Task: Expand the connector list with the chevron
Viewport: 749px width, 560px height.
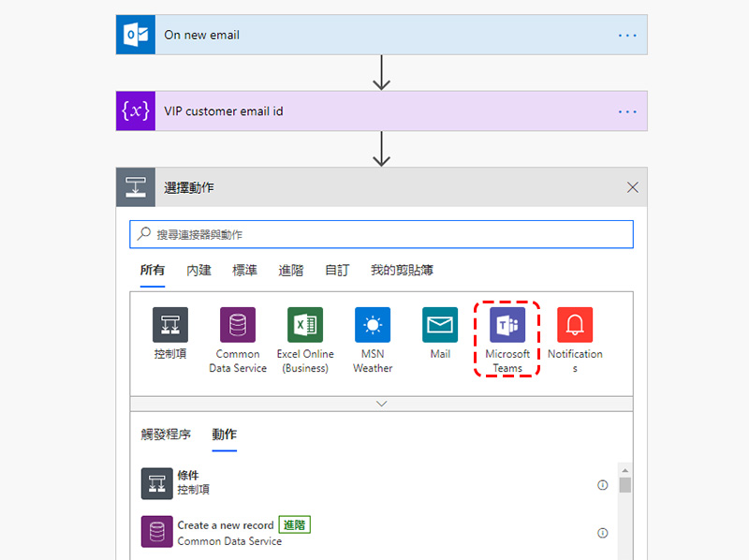Action: coord(382,404)
